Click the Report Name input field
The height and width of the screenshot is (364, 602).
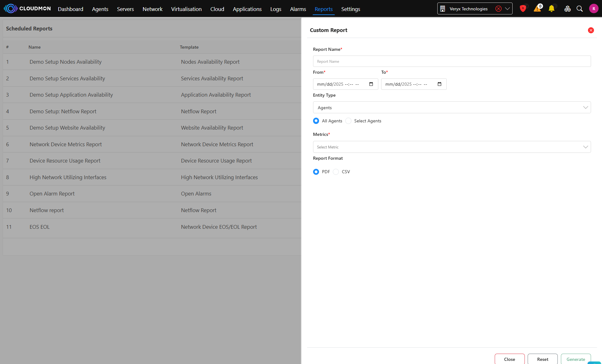pos(452,62)
